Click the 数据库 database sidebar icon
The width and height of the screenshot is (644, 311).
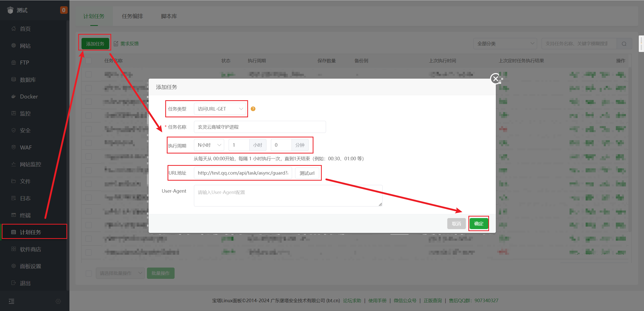pos(14,79)
